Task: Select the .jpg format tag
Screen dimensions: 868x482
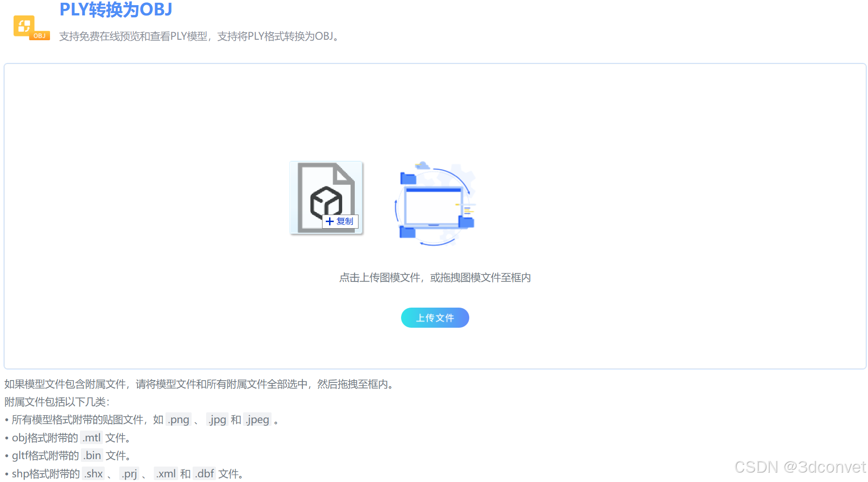Action: pyautogui.click(x=217, y=419)
